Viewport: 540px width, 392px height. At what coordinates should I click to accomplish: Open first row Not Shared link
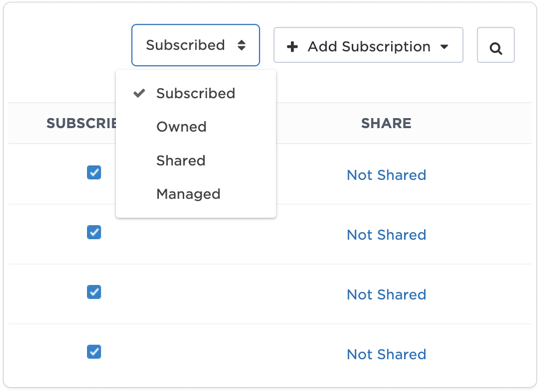pyautogui.click(x=386, y=175)
